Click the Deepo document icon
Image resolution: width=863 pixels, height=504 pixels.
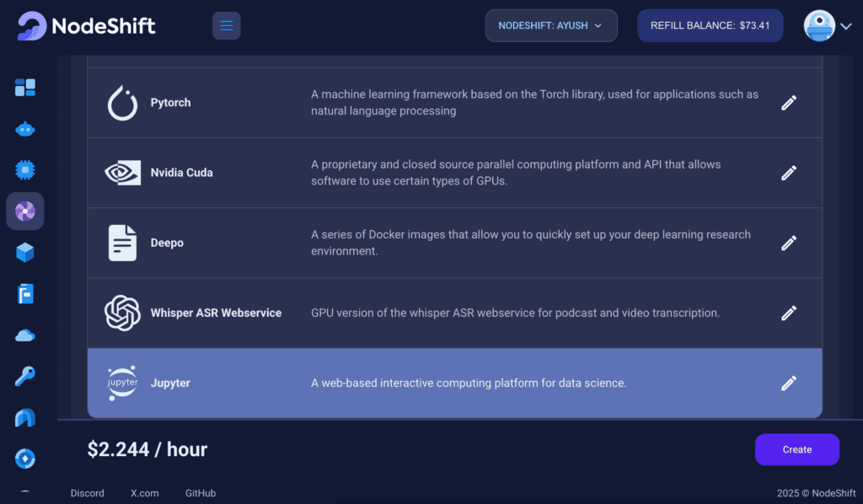click(122, 243)
